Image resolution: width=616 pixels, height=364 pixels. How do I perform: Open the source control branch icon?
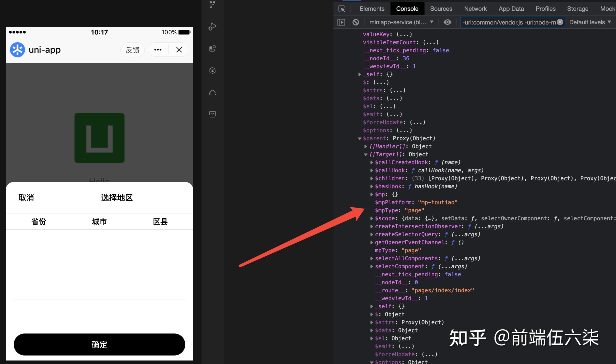[212, 4]
